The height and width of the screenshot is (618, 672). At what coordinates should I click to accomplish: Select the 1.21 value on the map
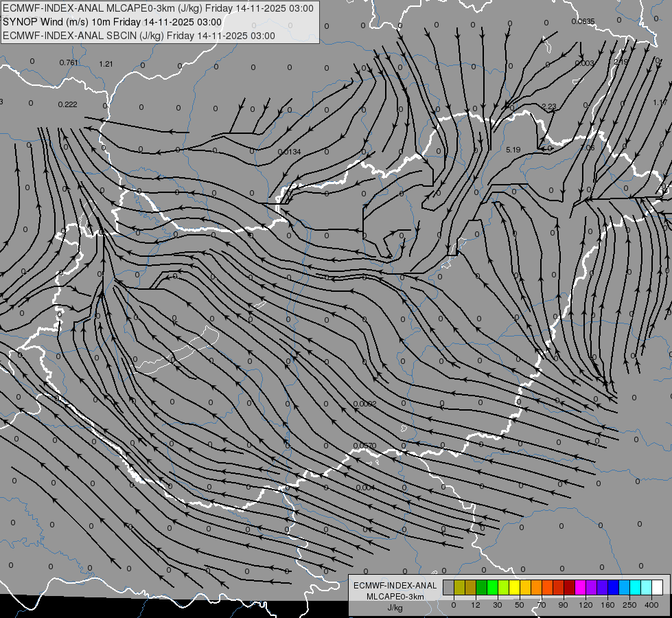click(106, 64)
